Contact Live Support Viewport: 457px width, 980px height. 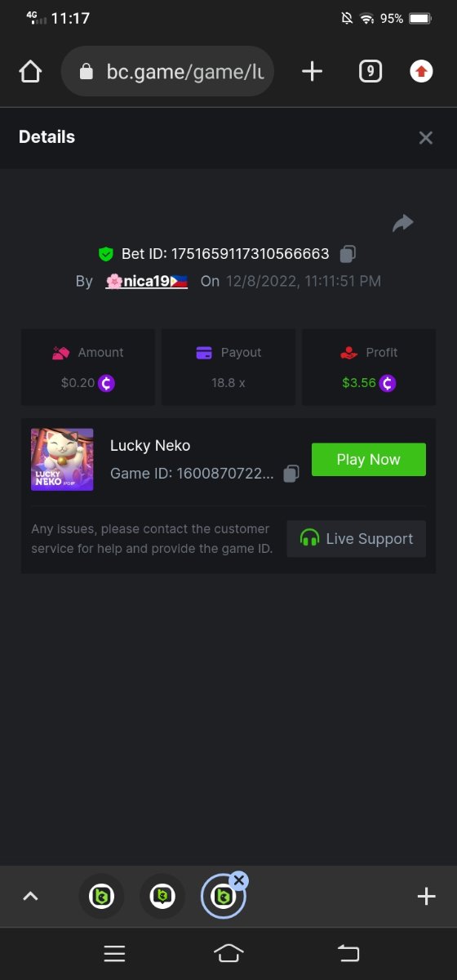[357, 539]
